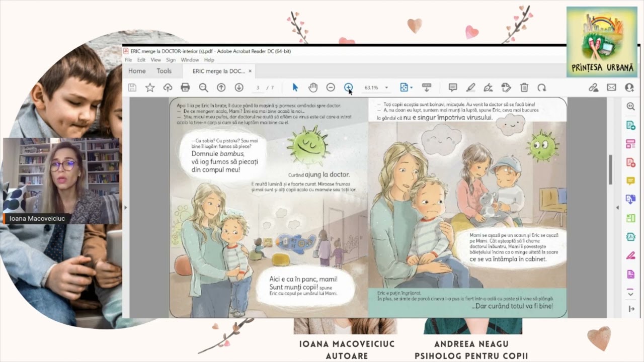This screenshot has width=644, height=362.
Task: Zoom out with minus icon
Action: [331, 87]
